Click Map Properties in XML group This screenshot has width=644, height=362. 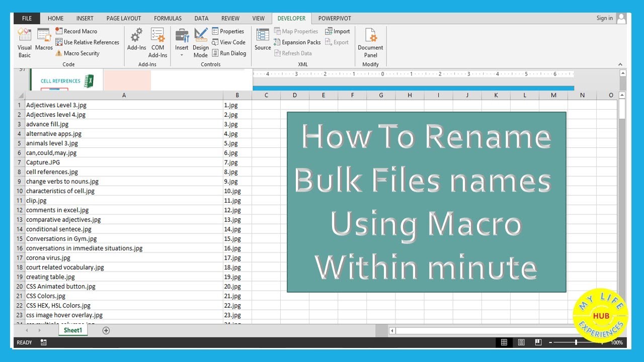click(x=296, y=31)
